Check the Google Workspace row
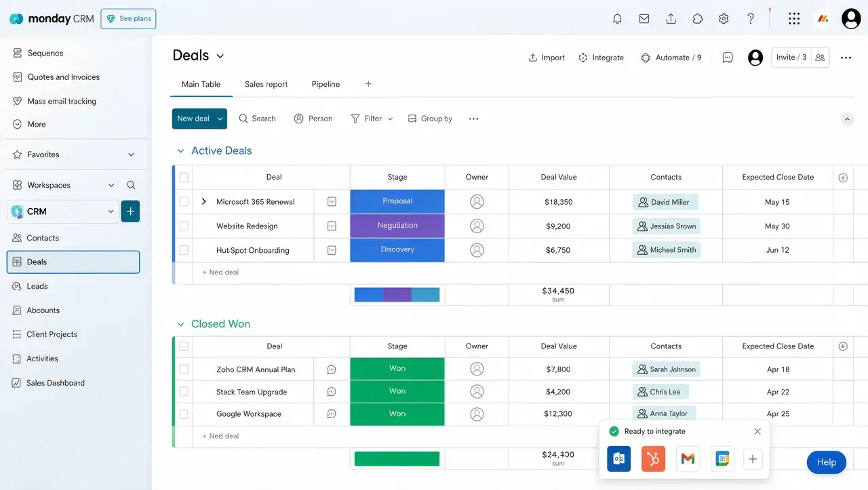The width and height of the screenshot is (868, 490). 184,413
